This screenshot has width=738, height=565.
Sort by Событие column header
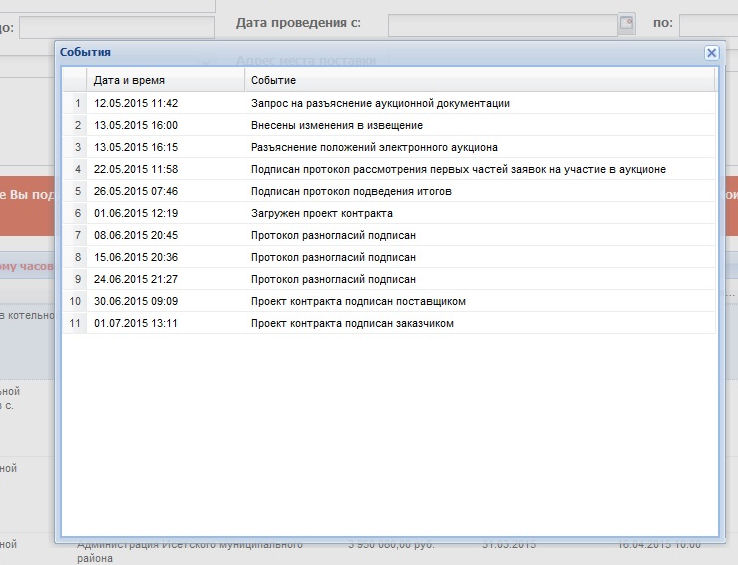(480, 80)
